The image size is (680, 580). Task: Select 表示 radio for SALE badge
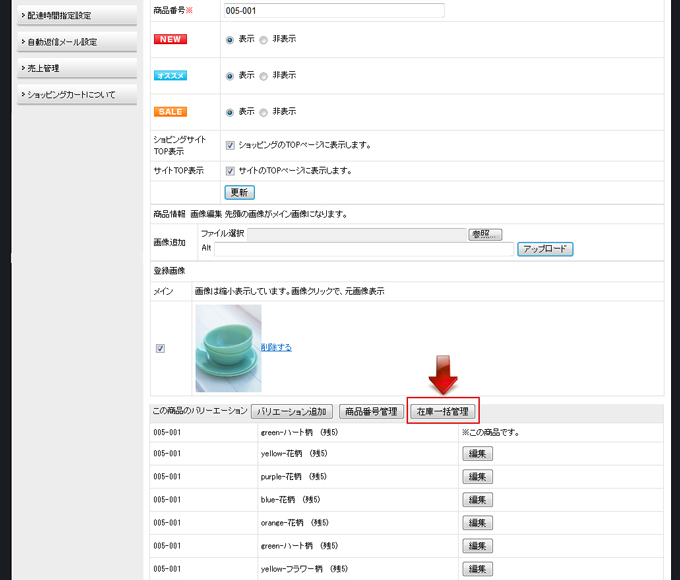coord(231,112)
